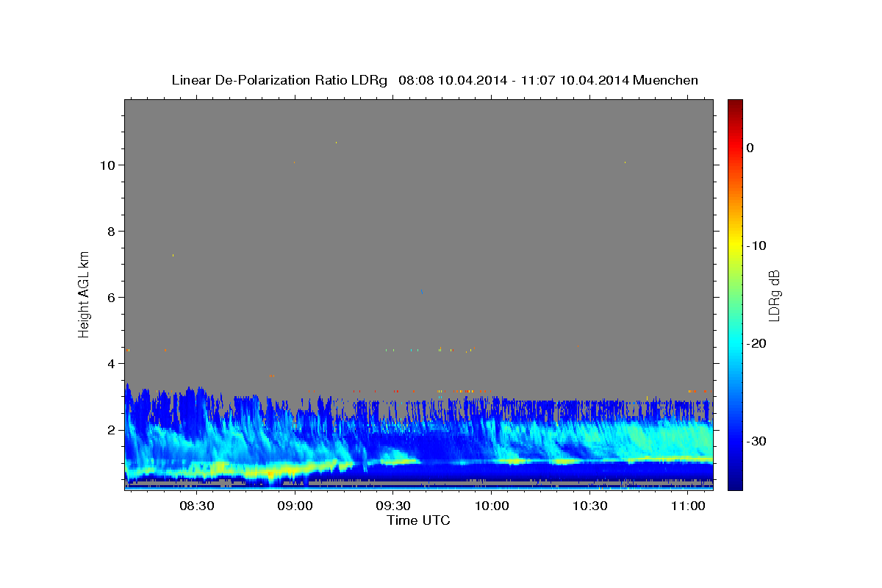Click the colorbar value label -10
The image size is (882, 588).
[757, 245]
